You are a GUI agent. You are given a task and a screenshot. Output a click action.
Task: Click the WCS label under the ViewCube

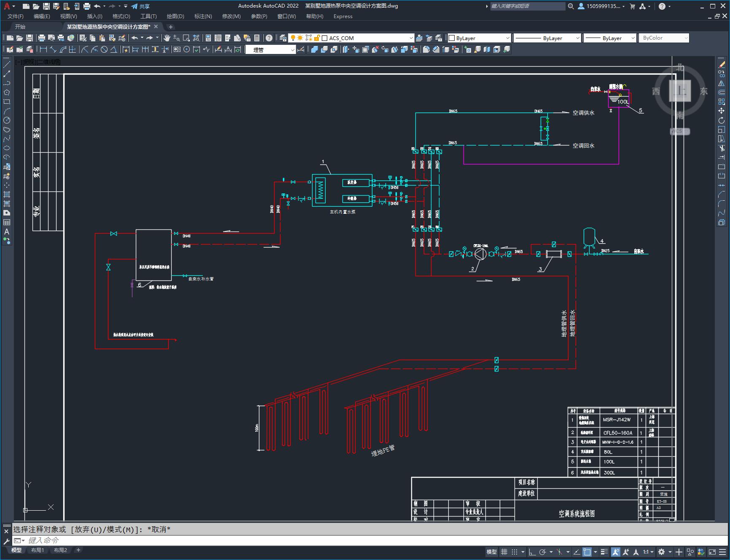679,131
